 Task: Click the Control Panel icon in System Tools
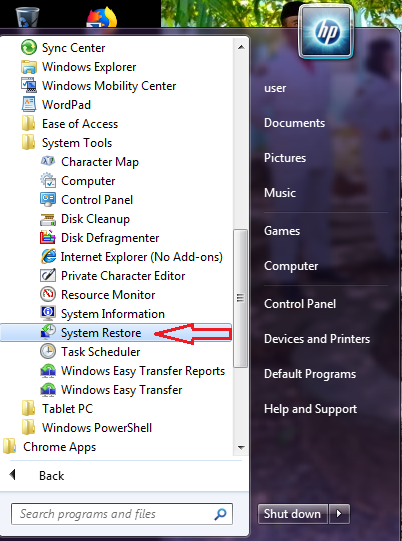click(x=48, y=199)
